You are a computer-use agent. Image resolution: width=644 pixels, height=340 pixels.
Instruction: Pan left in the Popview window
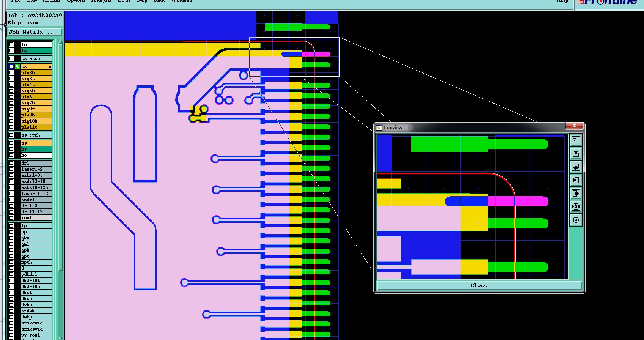pos(576,180)
